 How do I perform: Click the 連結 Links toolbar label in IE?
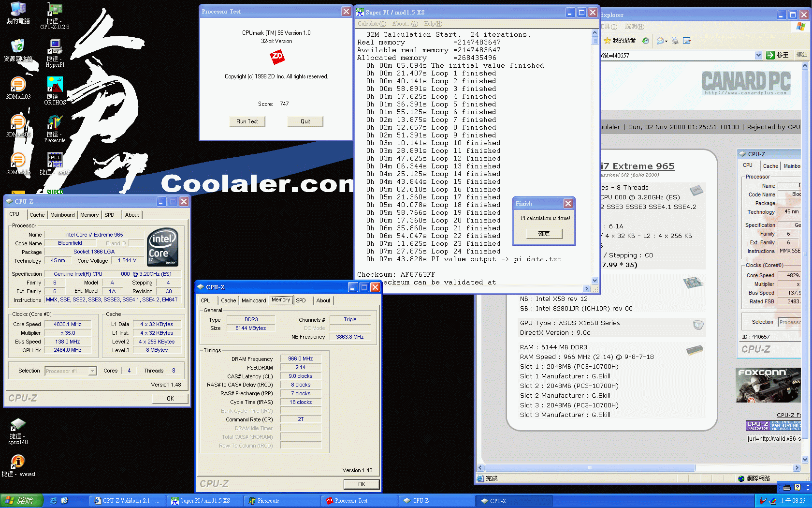pos(802,55)
